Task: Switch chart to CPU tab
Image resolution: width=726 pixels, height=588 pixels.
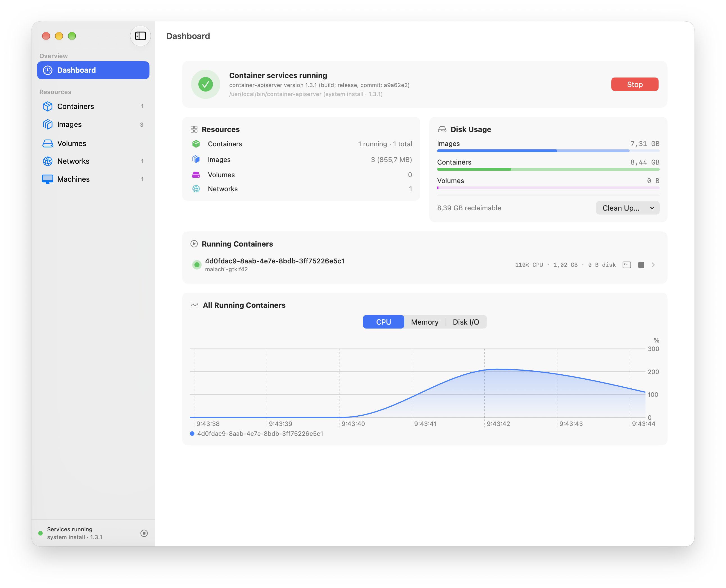Action: point(383,322)
